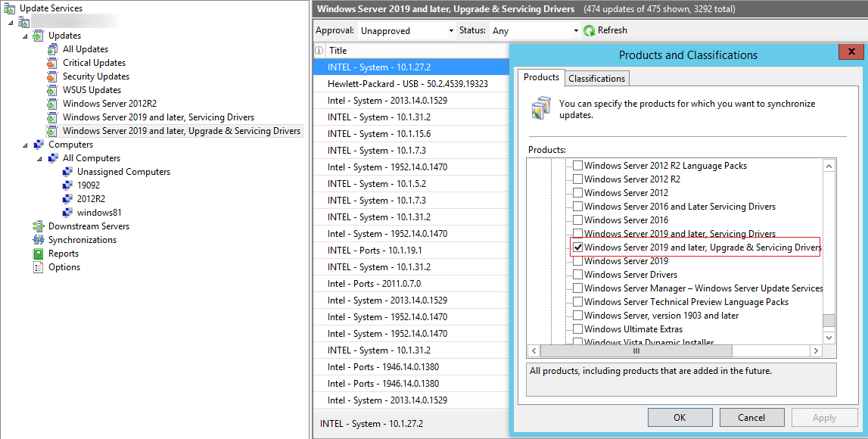Enable the Windows Server Drivers checkbox

577,275
